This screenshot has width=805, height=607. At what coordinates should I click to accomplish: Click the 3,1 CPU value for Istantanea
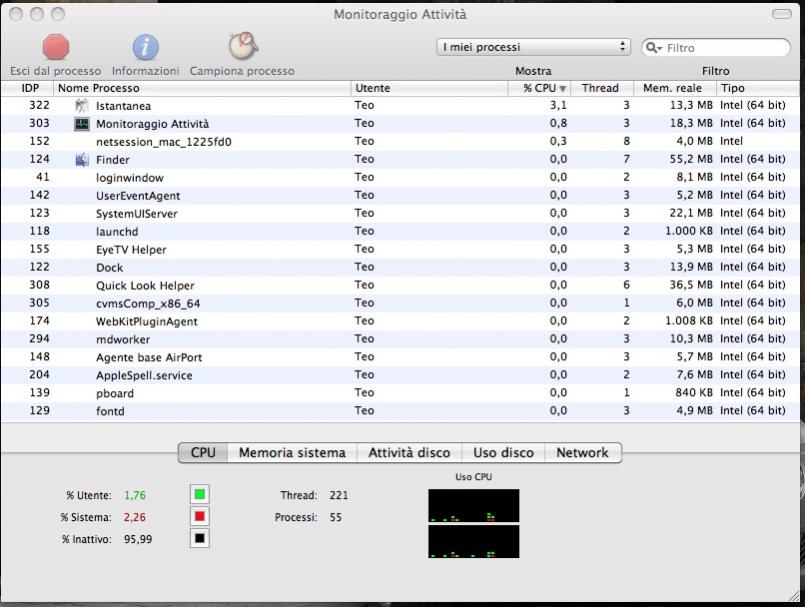coord(558,105)
